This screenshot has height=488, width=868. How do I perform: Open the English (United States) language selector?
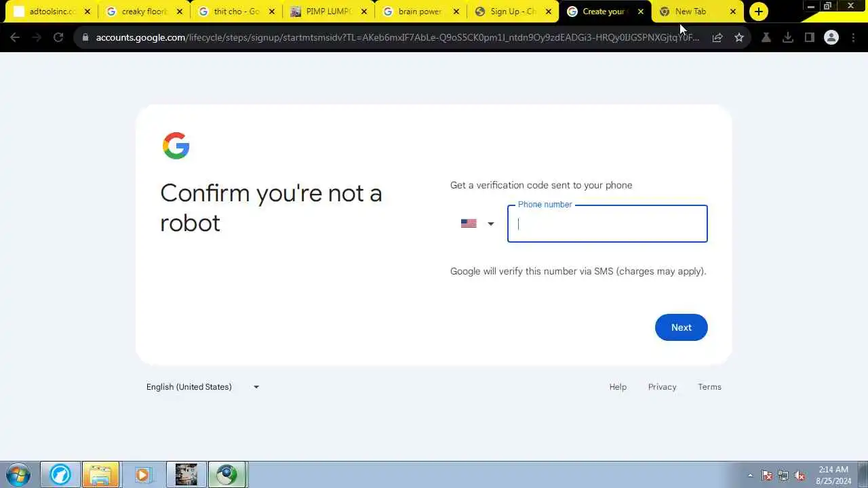[203, 387]
